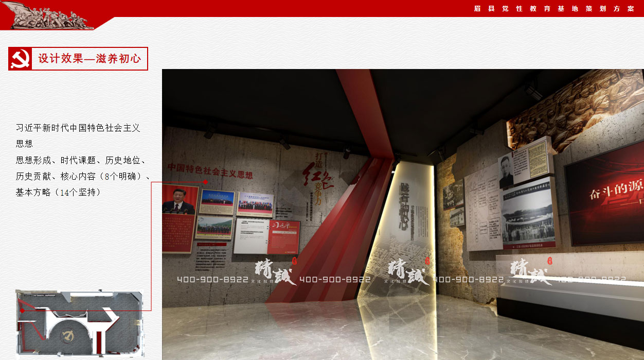Click the black-and-white portrait on right wall
Image resolution: width=644 pixels, height=360 pixels.
[x=506, y=173]
